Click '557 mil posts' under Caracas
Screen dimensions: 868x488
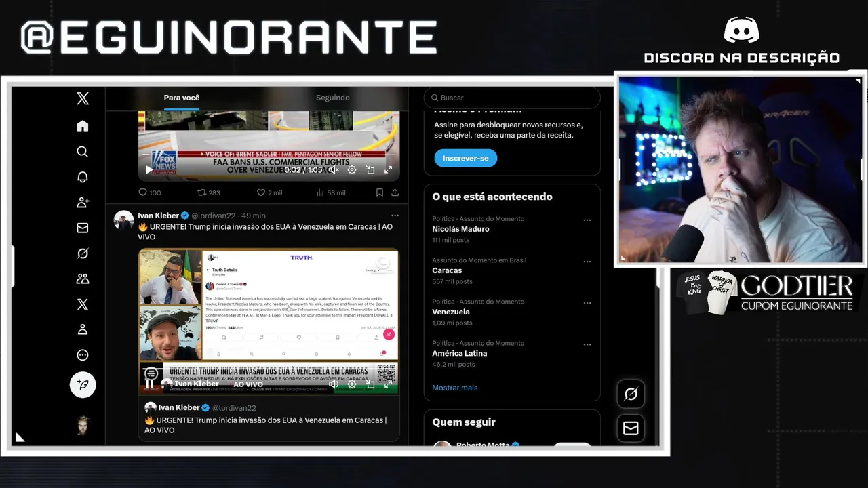[x=452, y=281]
